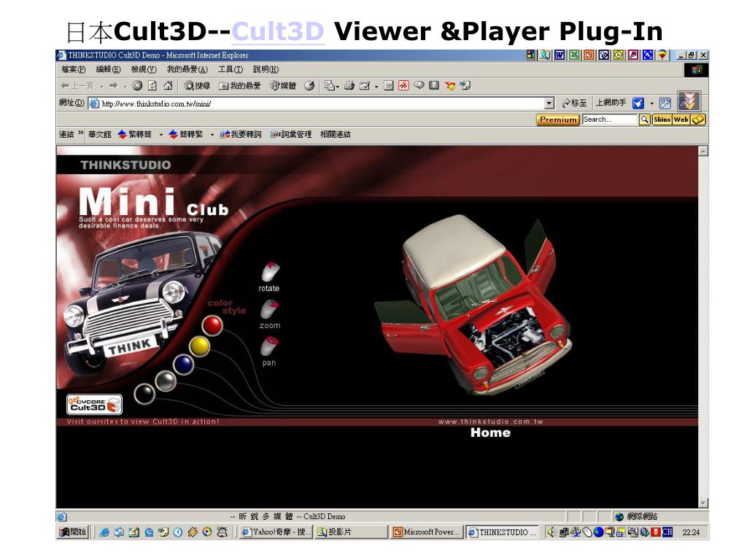Open the 媒體 media toolbar button
This screenshot has height=560, width=747.
(282, 86)
